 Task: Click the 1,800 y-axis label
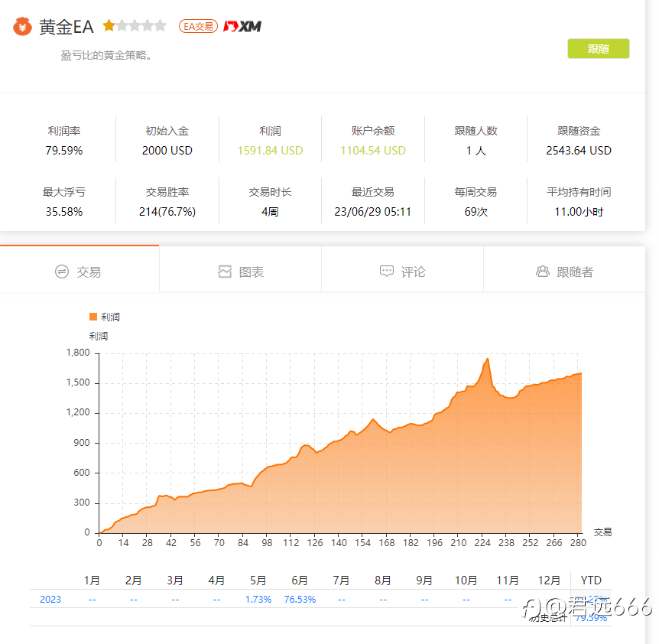point(78,353)
